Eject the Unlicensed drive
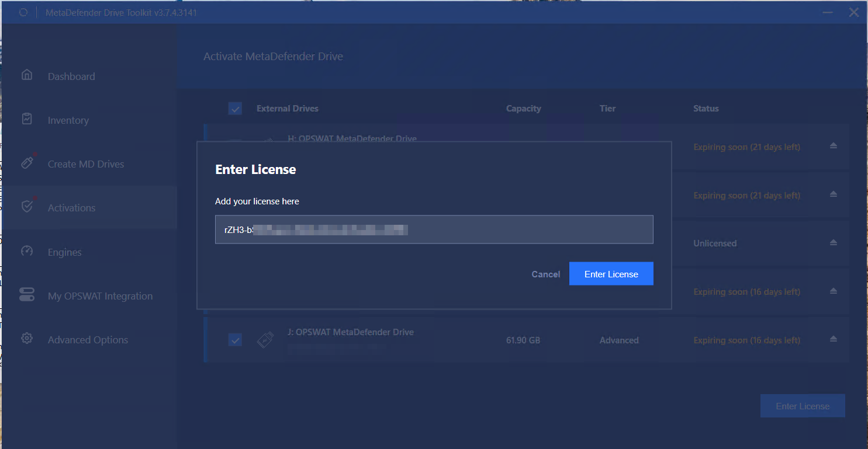 tap(834, 242)
